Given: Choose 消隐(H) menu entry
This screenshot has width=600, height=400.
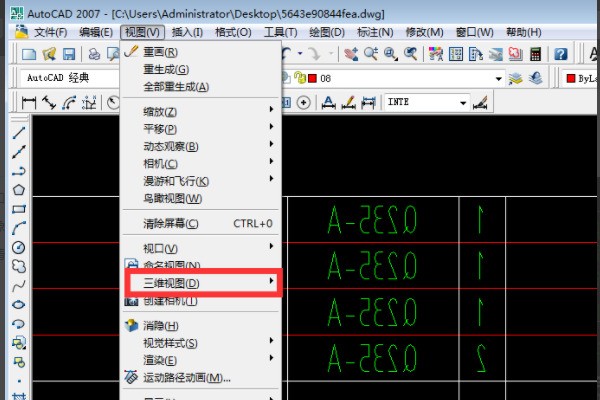Looking at the screenshot, I should (201, 326).
